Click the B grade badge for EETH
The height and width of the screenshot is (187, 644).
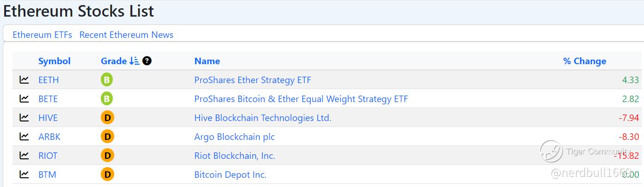pyautogui.click(x=107, y=80)
